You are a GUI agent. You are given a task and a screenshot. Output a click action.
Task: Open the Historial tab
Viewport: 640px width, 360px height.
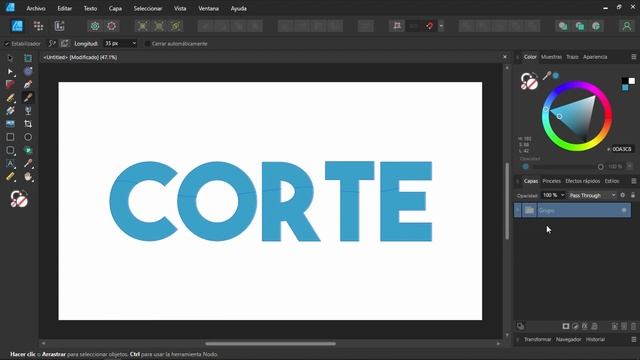[595, 339]
